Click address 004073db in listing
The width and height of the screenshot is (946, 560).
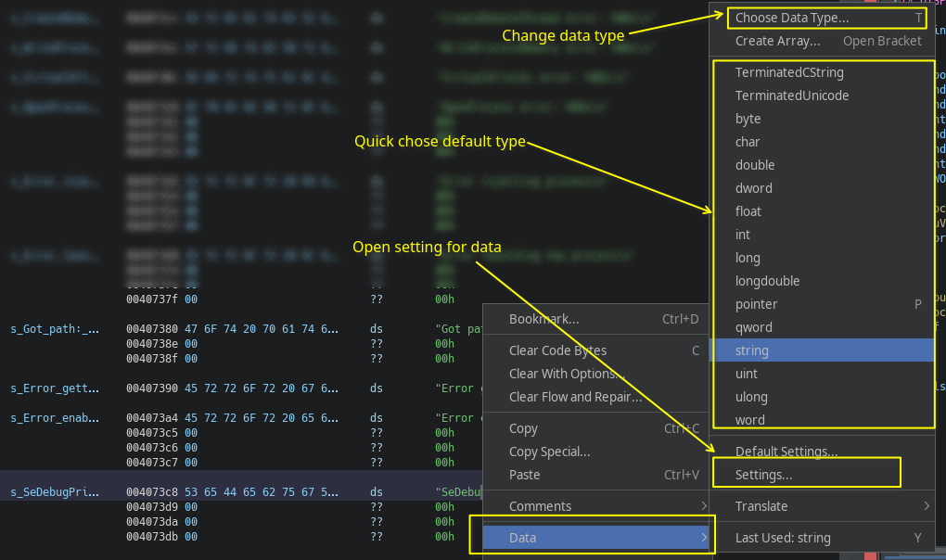pos(152,537)
